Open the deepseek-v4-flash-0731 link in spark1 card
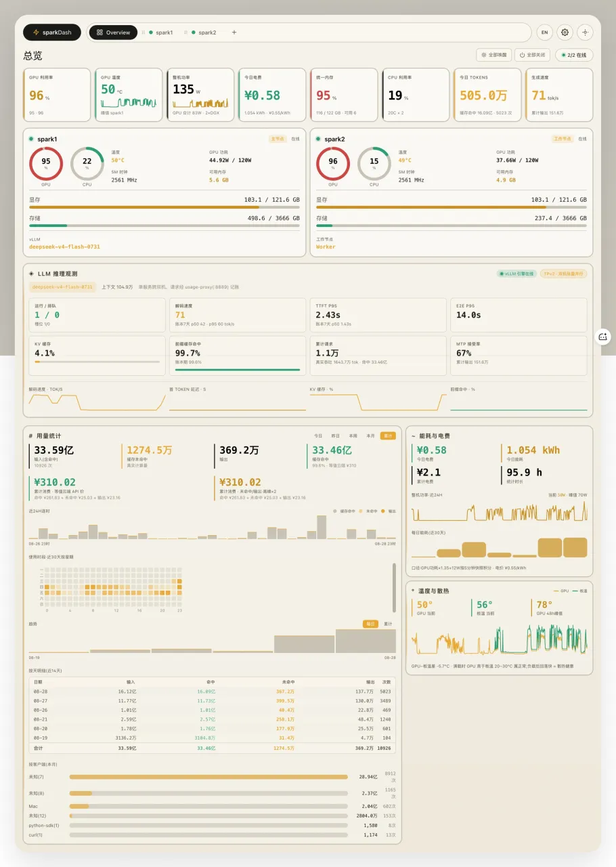This screenshot has width=616, height=867. pos(64,247)
